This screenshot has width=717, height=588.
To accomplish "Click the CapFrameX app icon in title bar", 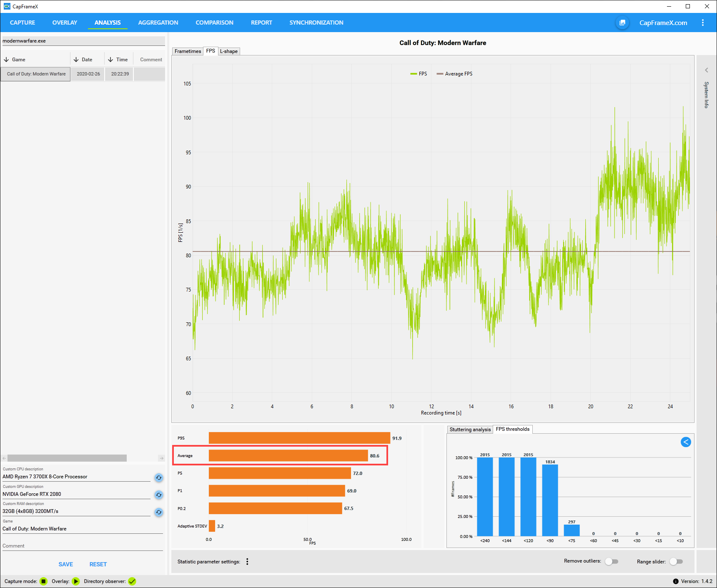I will pos(7,6).
